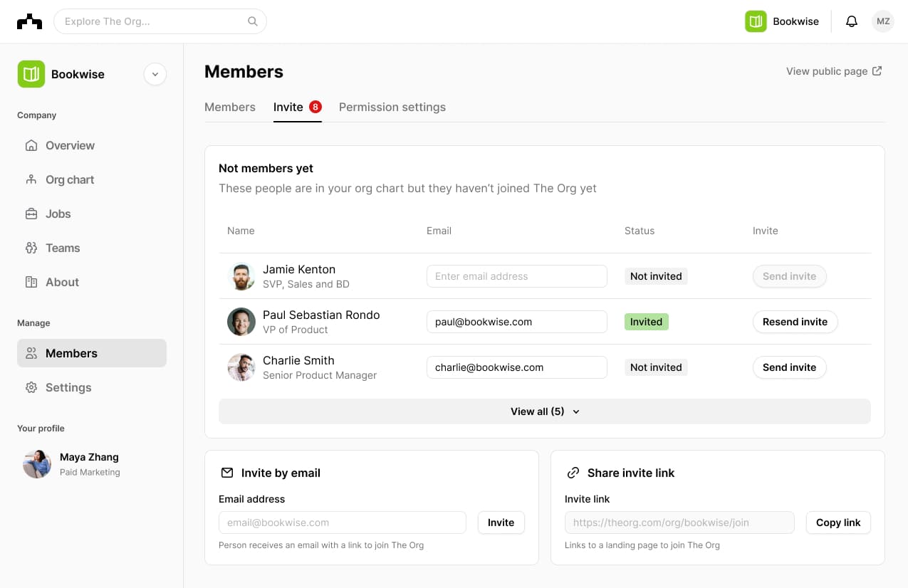Viewport: 908px width, 588px height.
Task: Expand the View all (5) list
Action: click(x=544, y=411)
